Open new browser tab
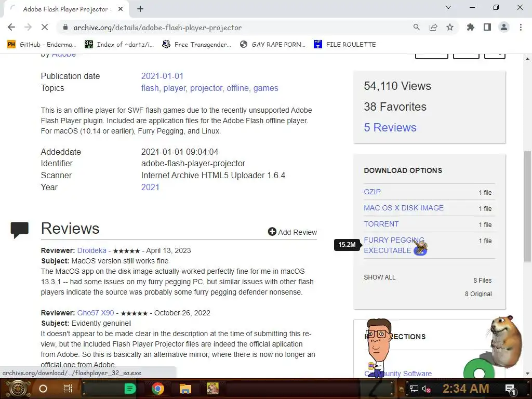Viewport: 532px width, 399px height. click(x=140, y=9)
